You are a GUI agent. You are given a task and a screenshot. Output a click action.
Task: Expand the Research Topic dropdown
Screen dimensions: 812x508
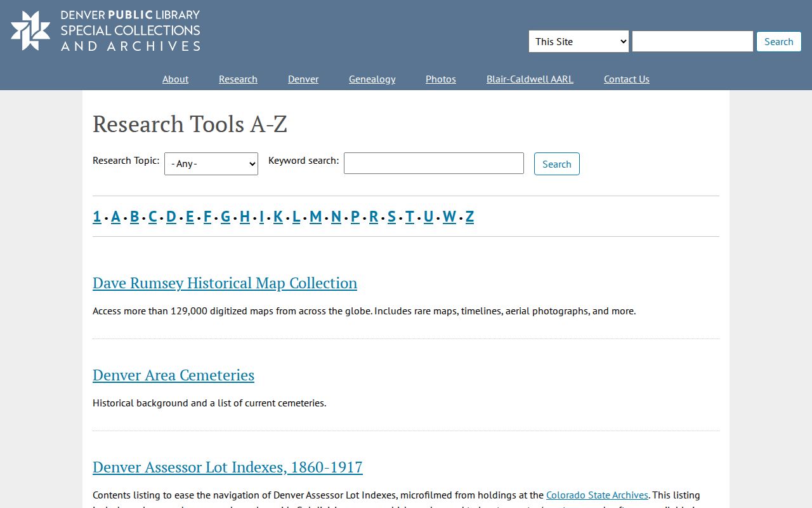click(x=211, y=164)
